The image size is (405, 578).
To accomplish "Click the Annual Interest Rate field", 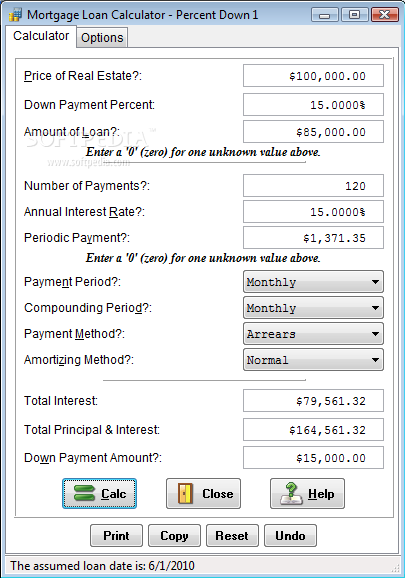I will coord(313,212).
